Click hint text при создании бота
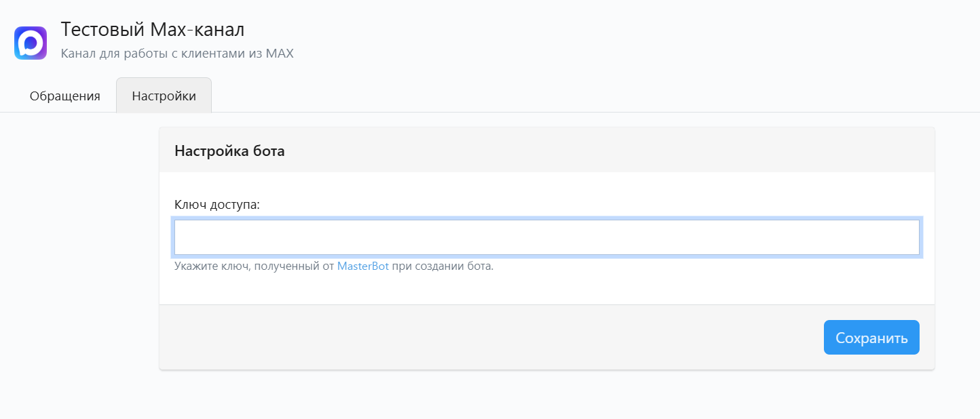The width and height of the screenshot is (980, 419). [443, 266]
